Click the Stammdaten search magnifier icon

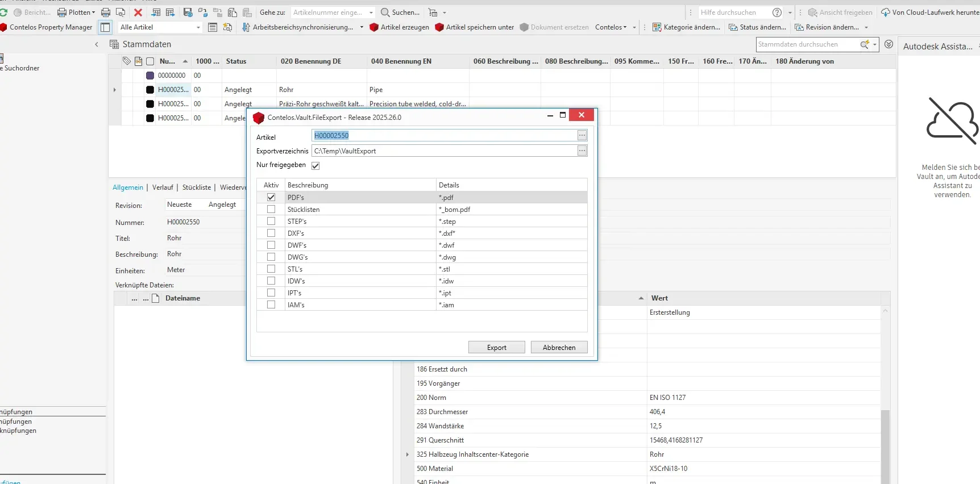tap(865, 44)
